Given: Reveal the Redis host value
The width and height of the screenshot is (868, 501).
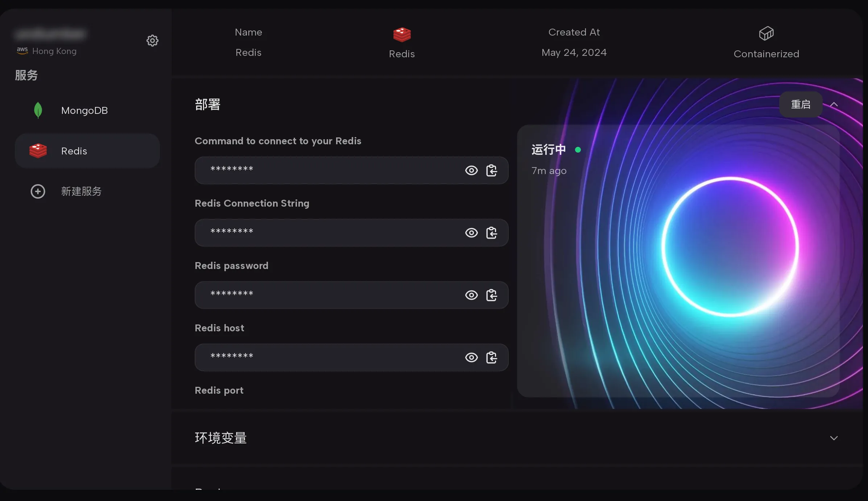Looking at the screenshot, I should coord(471,357).
